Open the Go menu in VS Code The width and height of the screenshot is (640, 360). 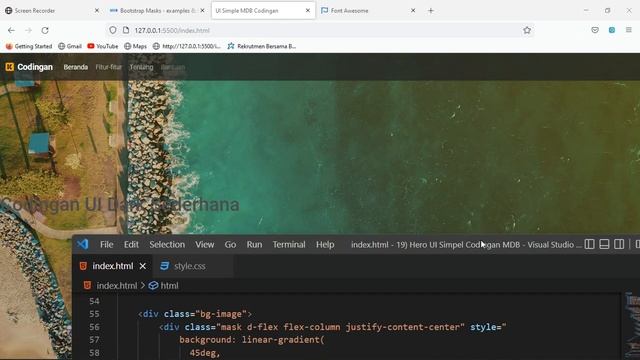point(230,244)
